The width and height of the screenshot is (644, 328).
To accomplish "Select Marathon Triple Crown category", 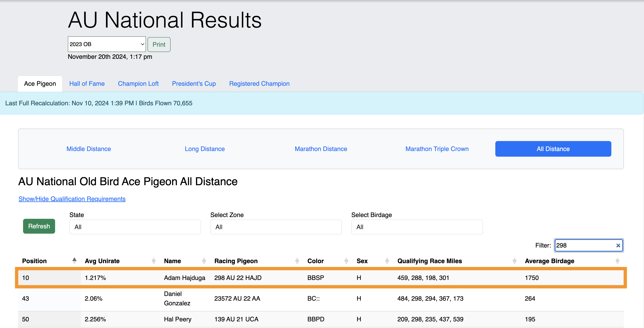I will (437, 149).
